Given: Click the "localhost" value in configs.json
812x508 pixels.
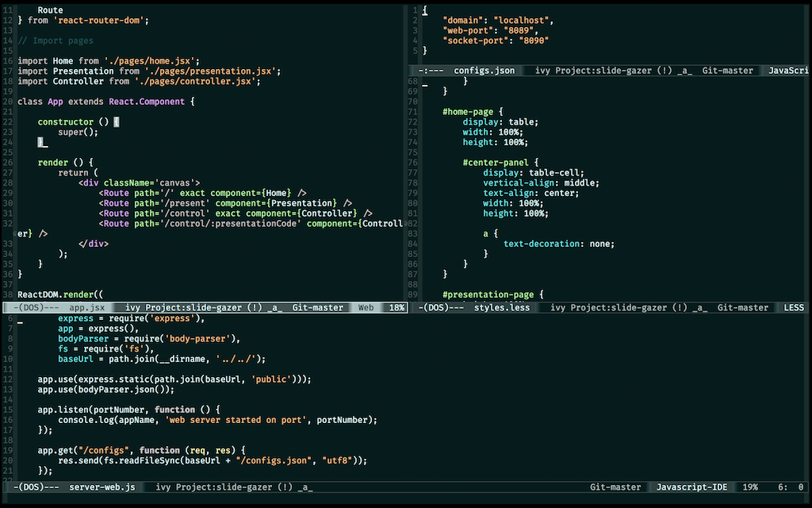Looking at the screenshot, I should coord(521,20).
